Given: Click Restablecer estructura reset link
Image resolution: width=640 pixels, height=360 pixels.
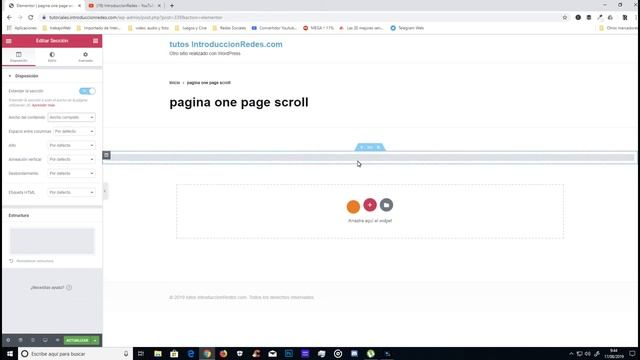Looking at the screenshot, I should (31, 261).
